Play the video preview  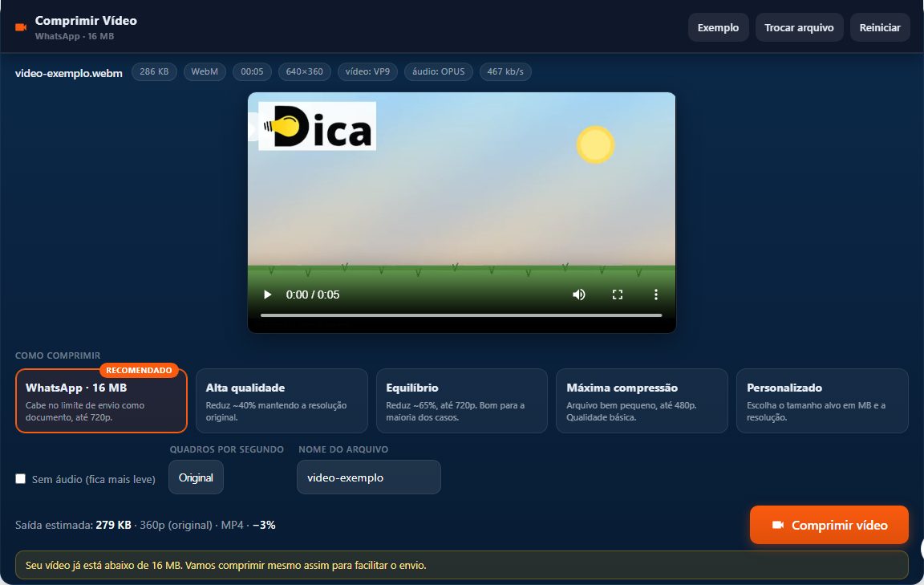267,295
